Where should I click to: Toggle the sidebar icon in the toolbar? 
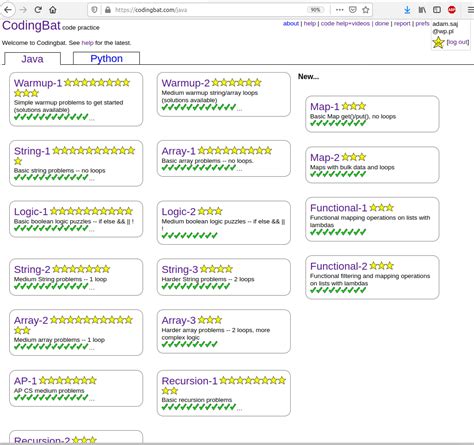(437, 10)
